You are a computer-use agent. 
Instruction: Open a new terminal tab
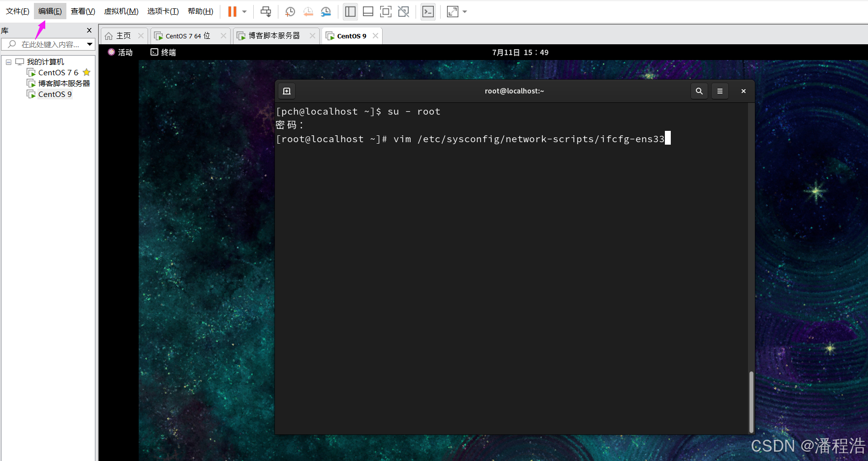click(287, 91)
